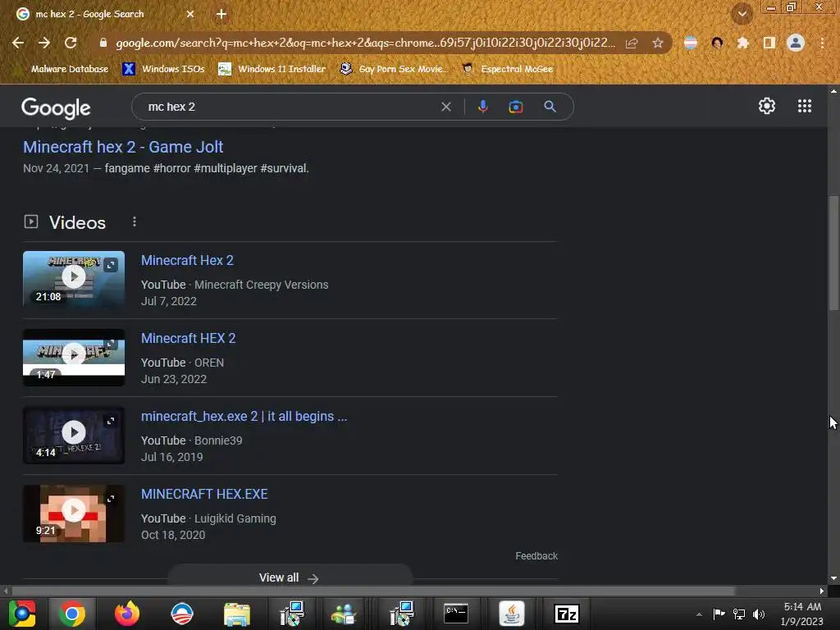
Task: Open Videos section three-dot options
Action: (x=135, y=221)
